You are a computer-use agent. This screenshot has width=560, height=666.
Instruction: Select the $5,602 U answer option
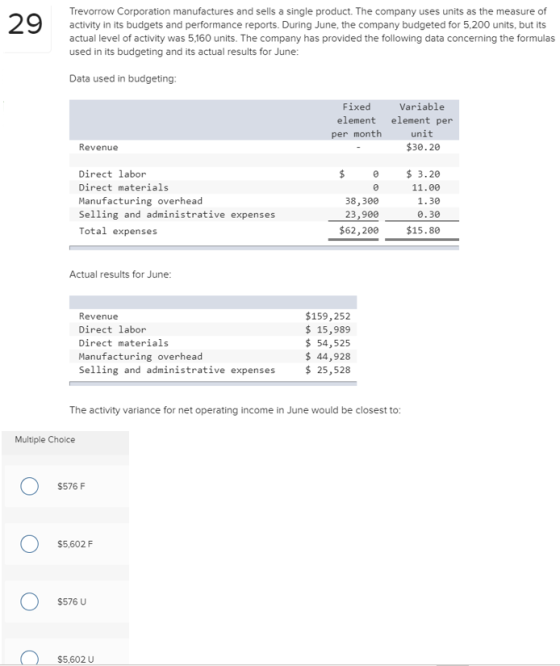tap(29, 658)
